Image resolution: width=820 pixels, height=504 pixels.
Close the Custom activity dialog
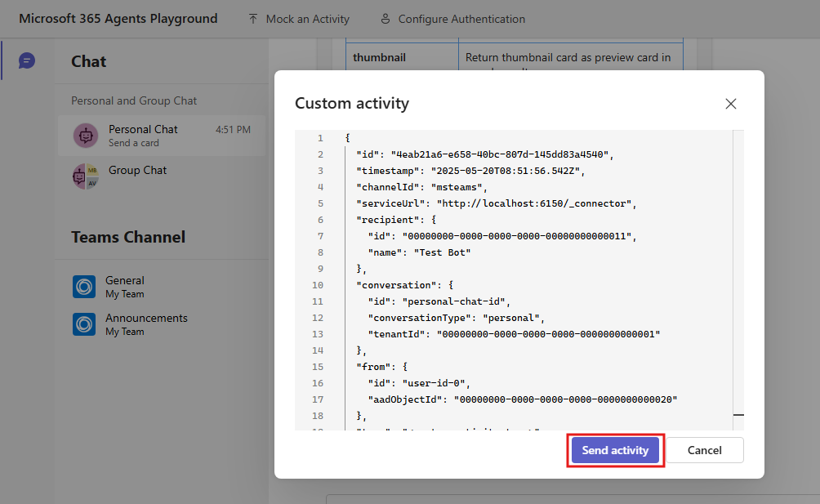tap(731, 104)
